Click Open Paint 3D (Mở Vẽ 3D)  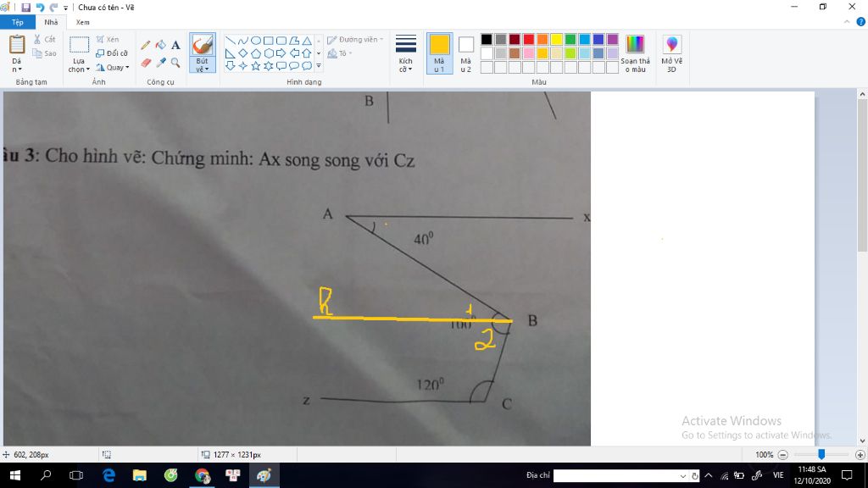671,53
